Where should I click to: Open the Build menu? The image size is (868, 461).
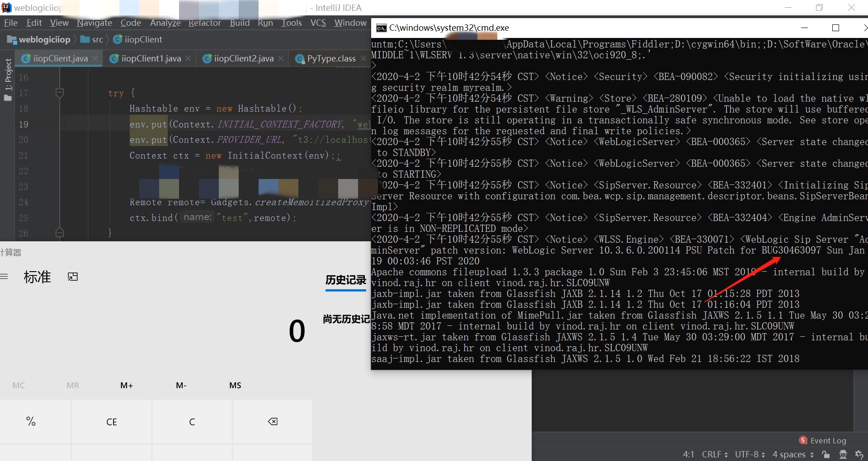click(x=240, y=23)
